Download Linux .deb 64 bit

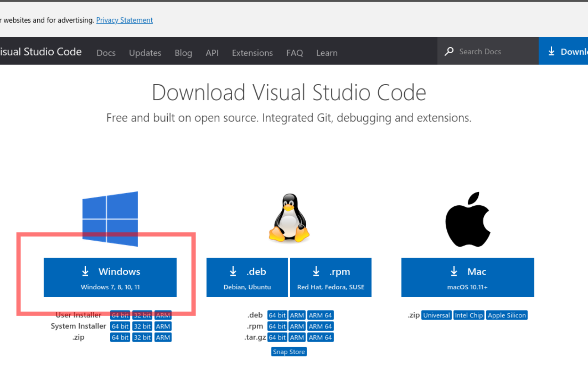(277, 315)
